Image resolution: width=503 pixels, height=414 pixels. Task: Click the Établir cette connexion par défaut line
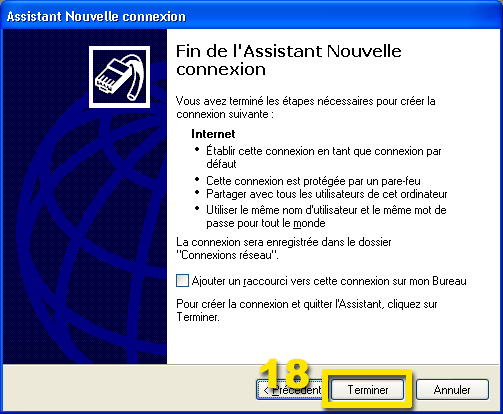pyautogui.click(x=323, y=157)
